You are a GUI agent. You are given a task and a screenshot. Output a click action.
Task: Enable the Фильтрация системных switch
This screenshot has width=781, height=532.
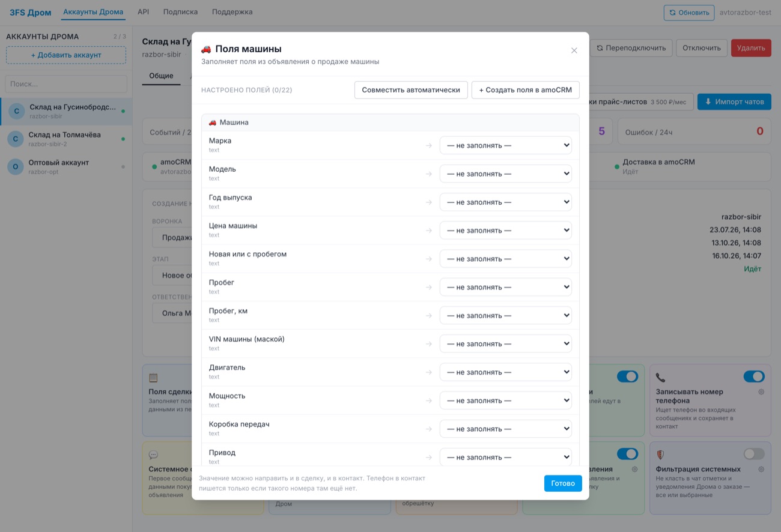(754, 454)
